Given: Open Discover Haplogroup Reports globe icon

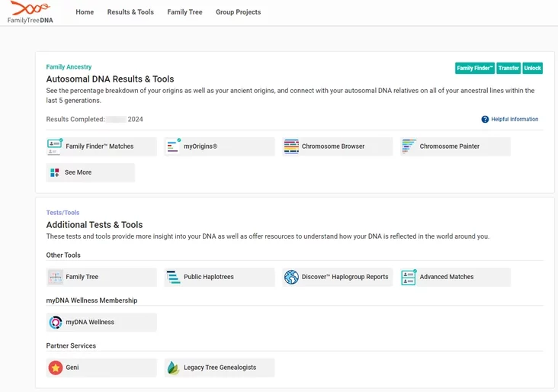Looking at the screenshot, I should coord(291,277).
